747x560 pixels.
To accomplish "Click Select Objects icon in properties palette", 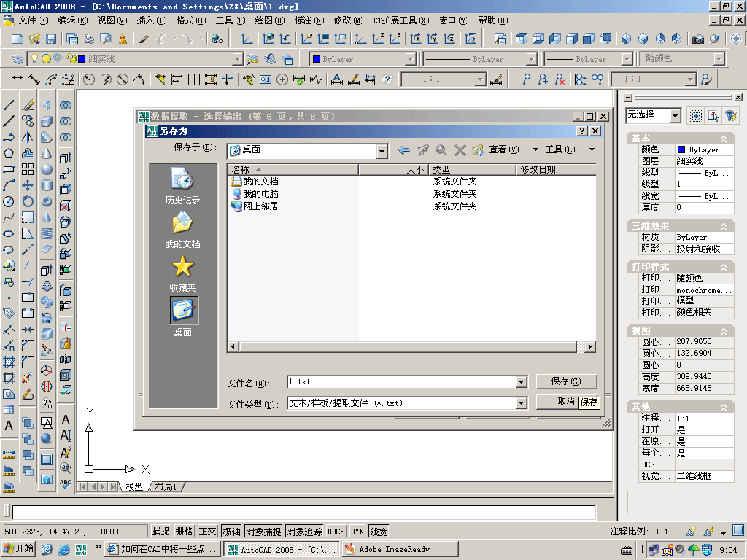I will 713,115.
